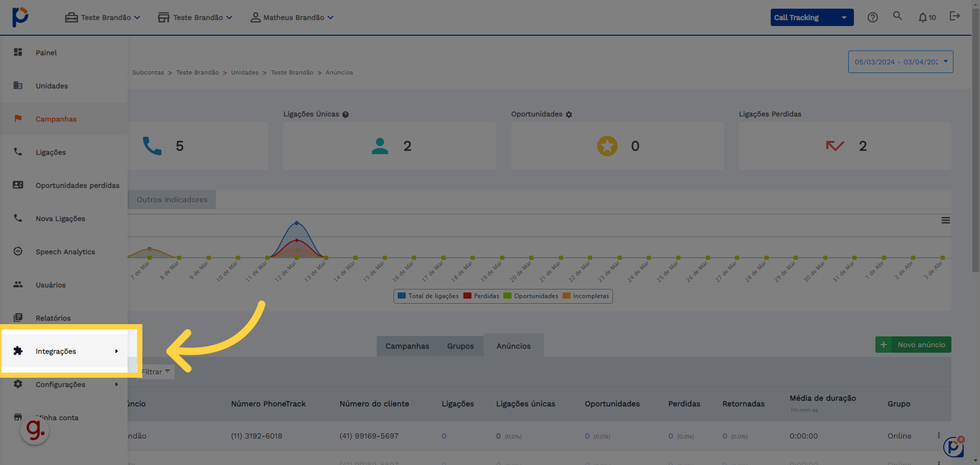Sort by Ligações únicas column header

pyautogui.click(x=526, y=404)
